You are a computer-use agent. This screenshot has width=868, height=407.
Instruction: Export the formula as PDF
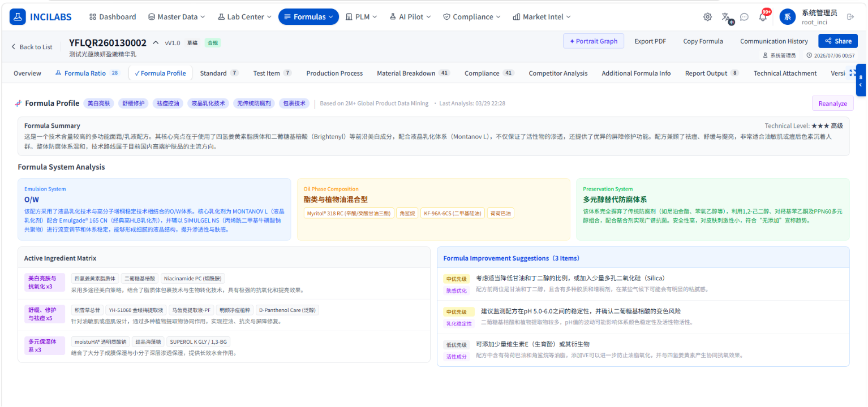(650, 41)
